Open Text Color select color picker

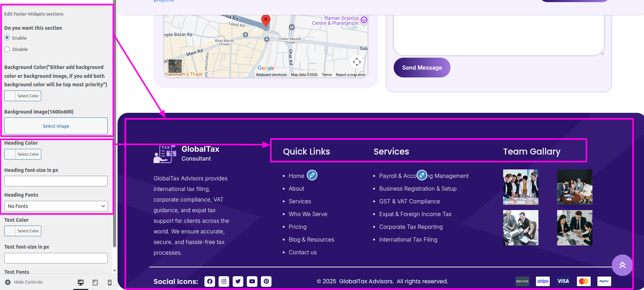click(23, 231)
